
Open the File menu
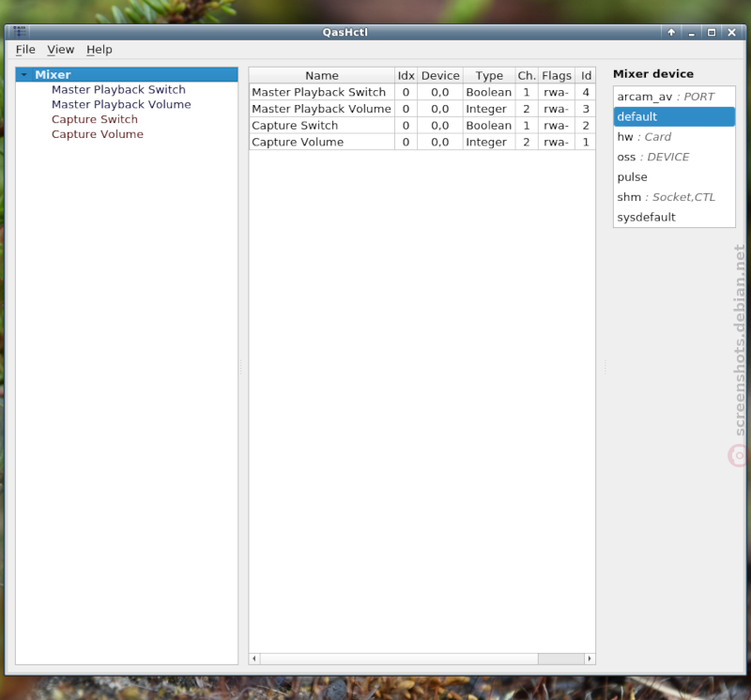point(25,50)
